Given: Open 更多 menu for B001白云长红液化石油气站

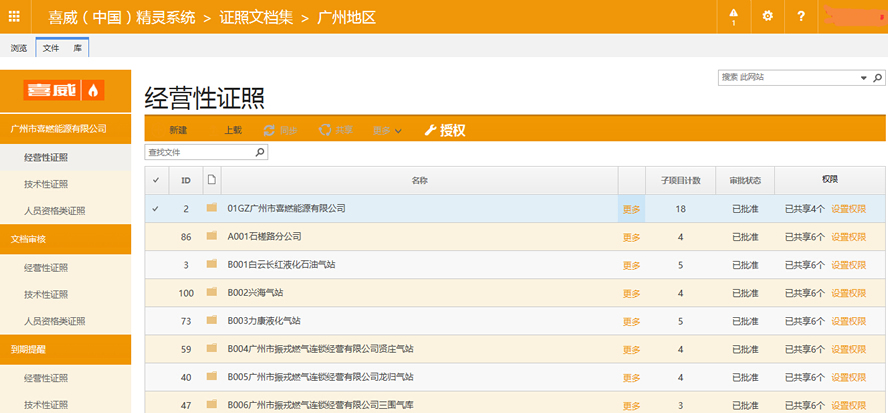Looking at the screenshot, I should tap(631, 265).
